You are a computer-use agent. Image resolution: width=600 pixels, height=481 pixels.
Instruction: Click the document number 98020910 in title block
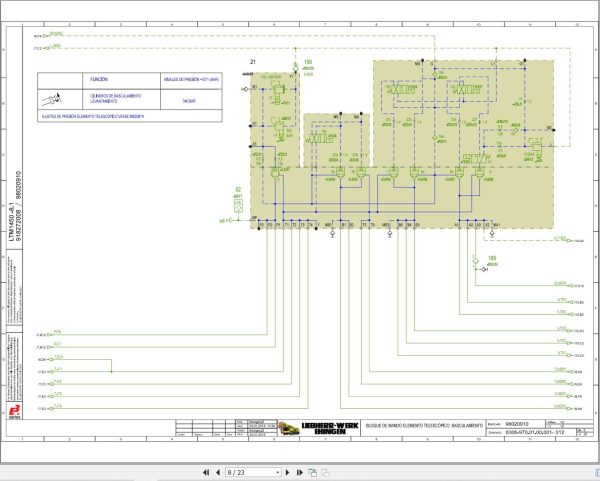[517, 424]
